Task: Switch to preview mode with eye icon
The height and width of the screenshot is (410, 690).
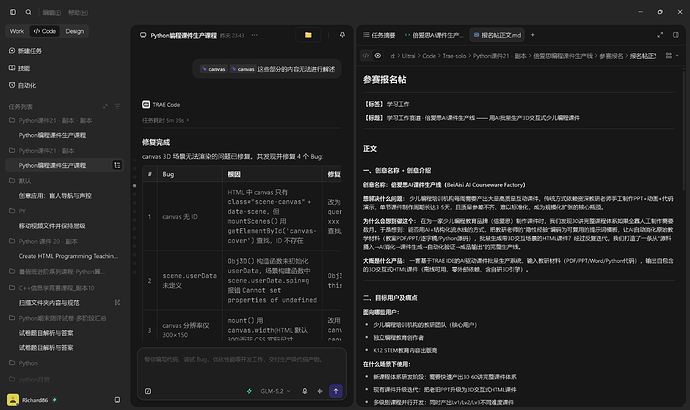Action: tap(378, 56)
